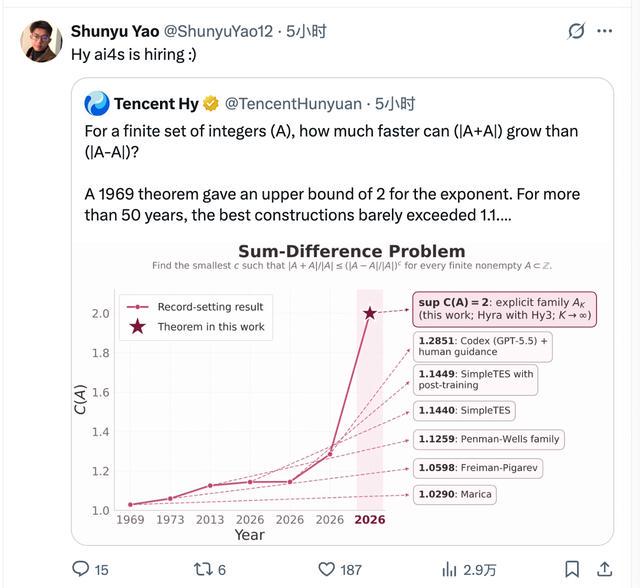Click Tencent Hy verified badge
The width and height of the screenshot is (640, 588).
click(211, 104)
